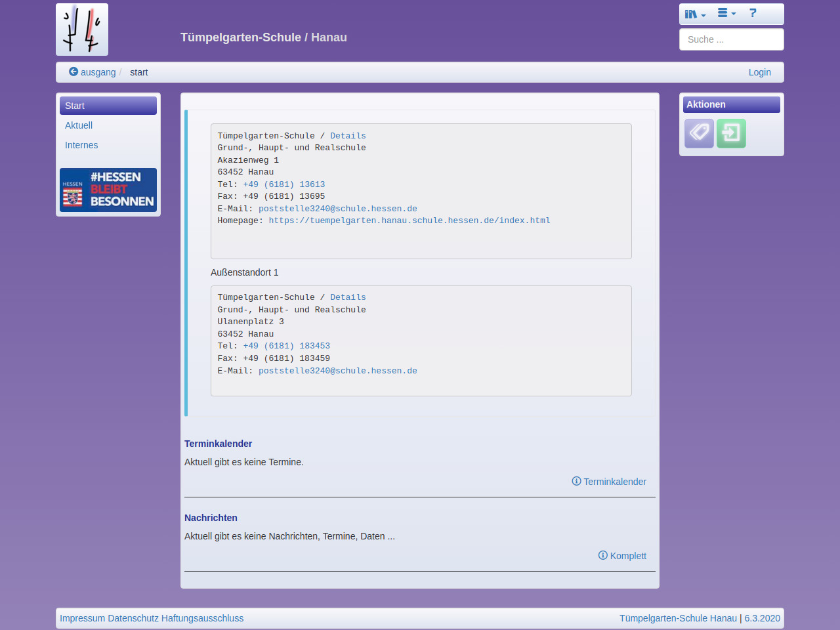Select Start in the sidebar menu
Viewport: 840px width, 630px height.
coord(108,106)
